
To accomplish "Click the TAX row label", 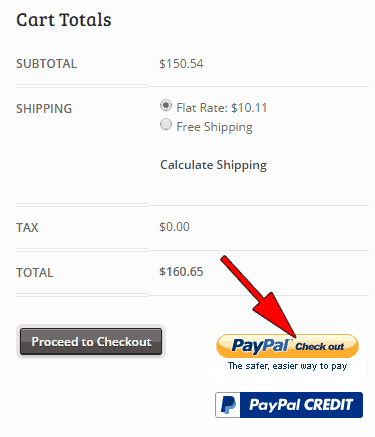I will tap(27, 228).
